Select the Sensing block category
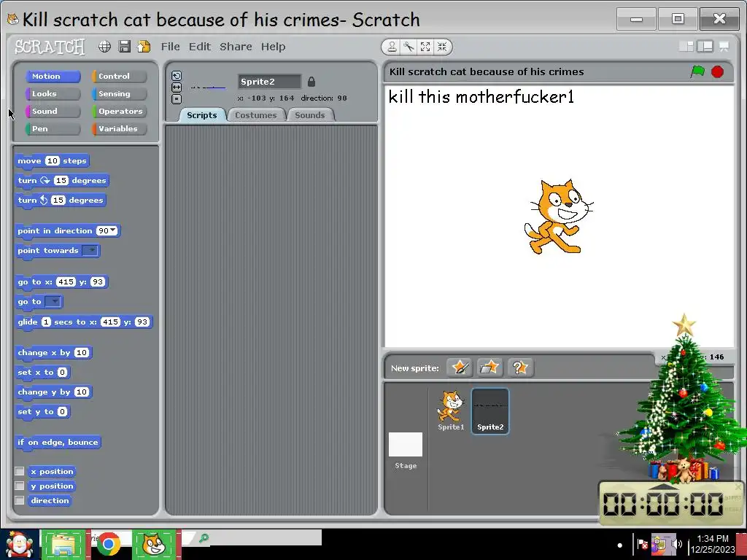 pyautogui.click(x=119, y=94)
